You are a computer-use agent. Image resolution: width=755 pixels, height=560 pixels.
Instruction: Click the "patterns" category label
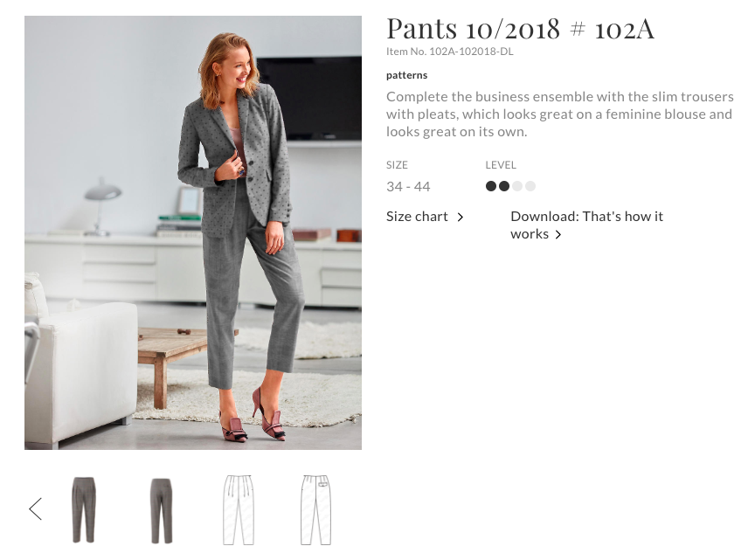pos(406,75)
